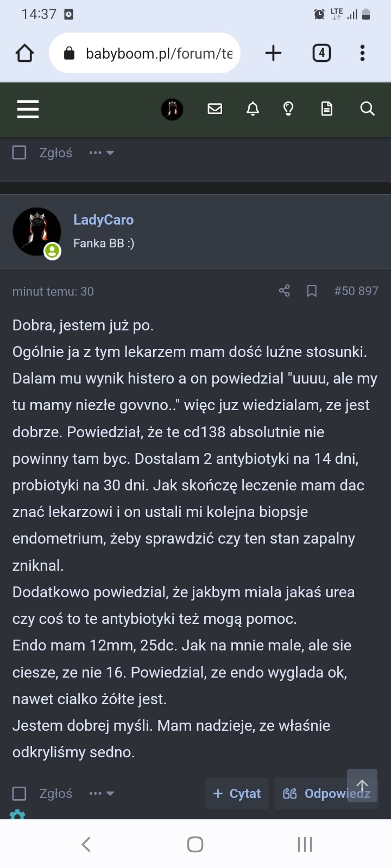This screenshot has height=868, width=391.
Task: Expand the bottom post's three-dots dropdown
Action: tap(102, 794)
